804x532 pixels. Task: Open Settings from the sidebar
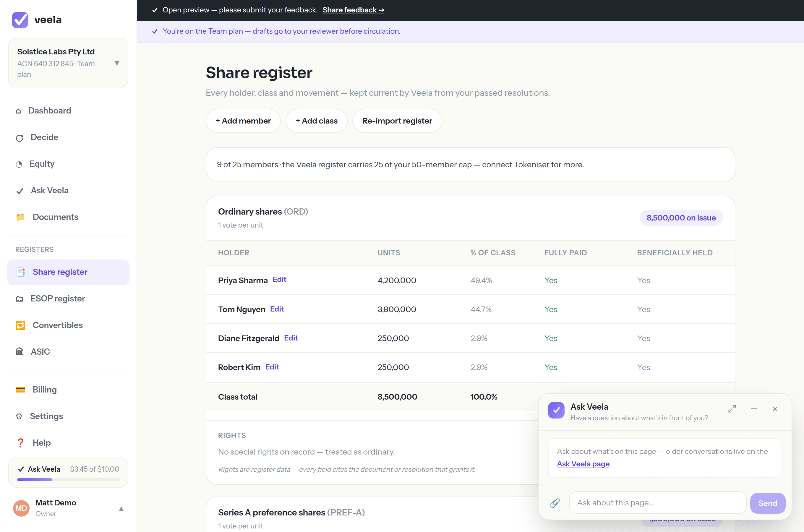point(68,416)
